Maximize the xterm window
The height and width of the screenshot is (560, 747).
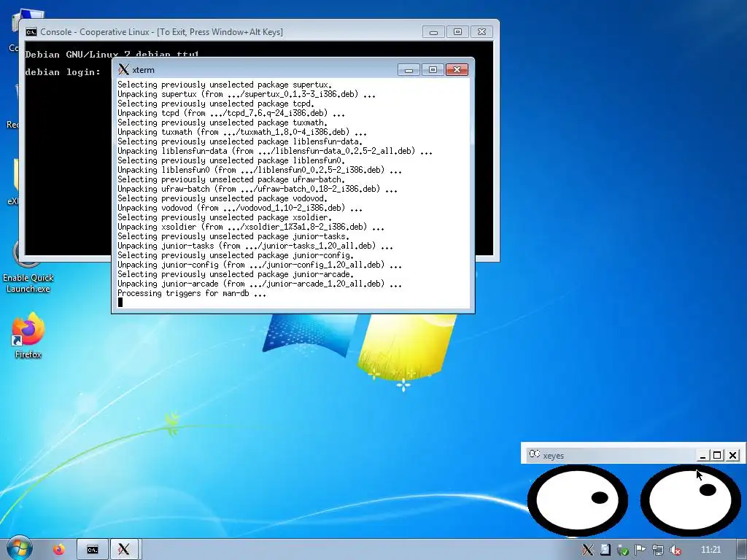pyautogui.click(x=433, y=69)
